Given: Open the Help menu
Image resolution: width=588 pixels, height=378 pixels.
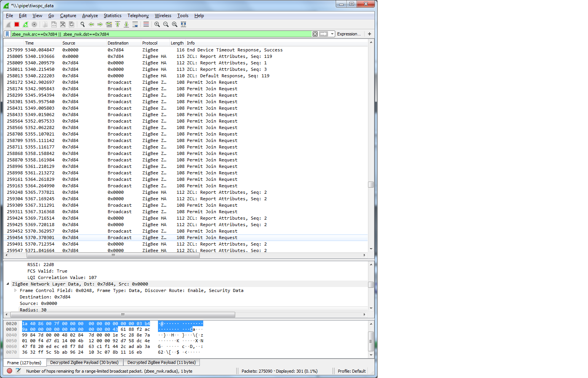Looking at the screenshot, I should pyautogui.click(x=199, y=16).
